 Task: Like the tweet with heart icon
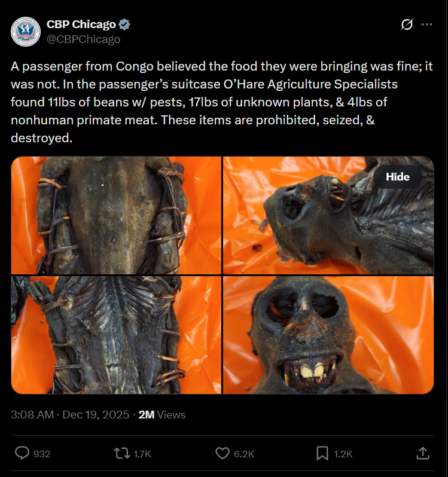point(223,453)
